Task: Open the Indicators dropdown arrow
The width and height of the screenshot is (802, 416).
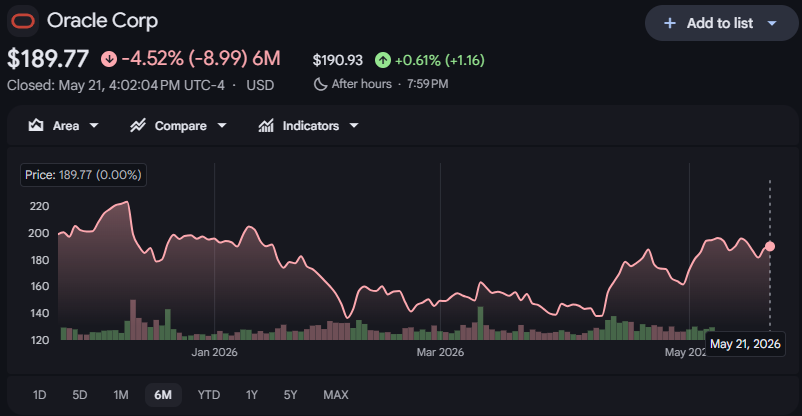Action: coord(354,125)
